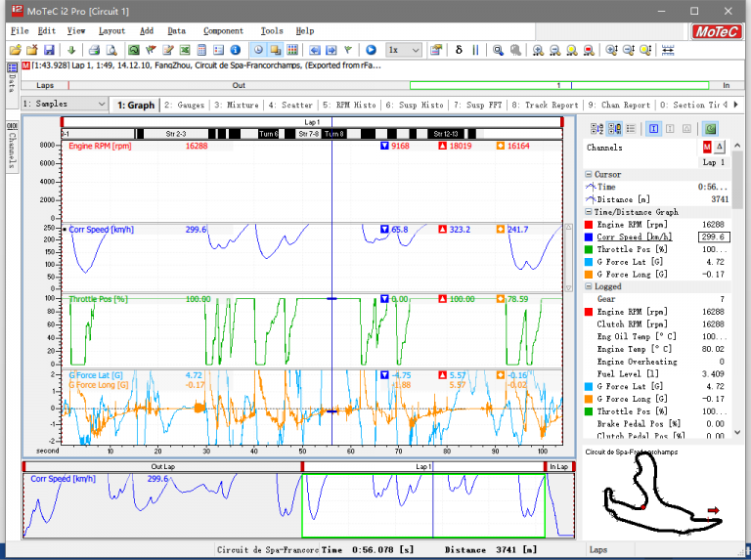
Task: Export data with the Excel icon
Action: [185, 50]
